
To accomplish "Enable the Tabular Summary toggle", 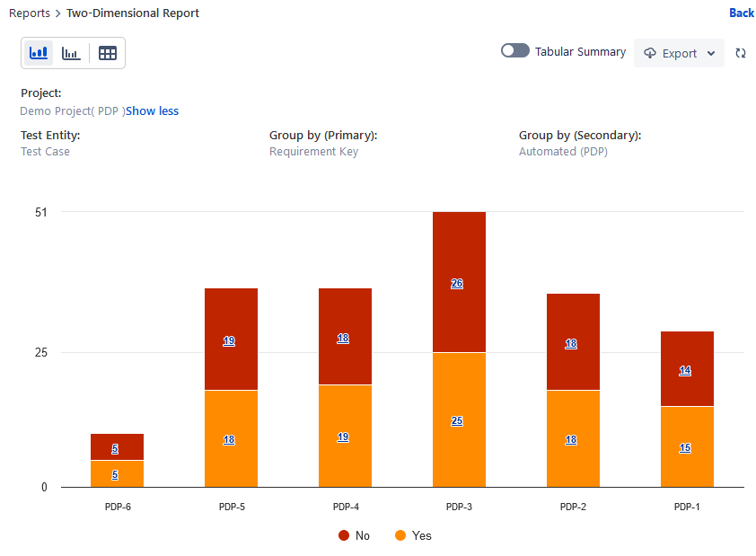I will (x=514, y=51).
